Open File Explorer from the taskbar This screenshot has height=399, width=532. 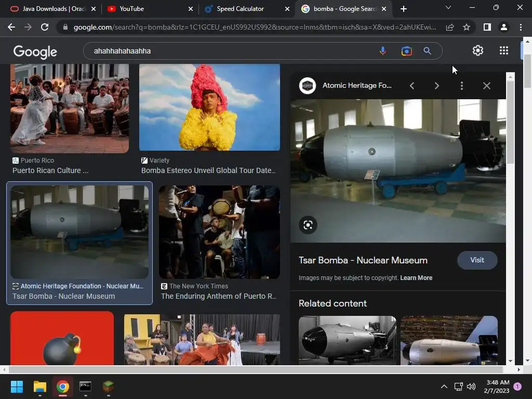(x=39, y=387)
